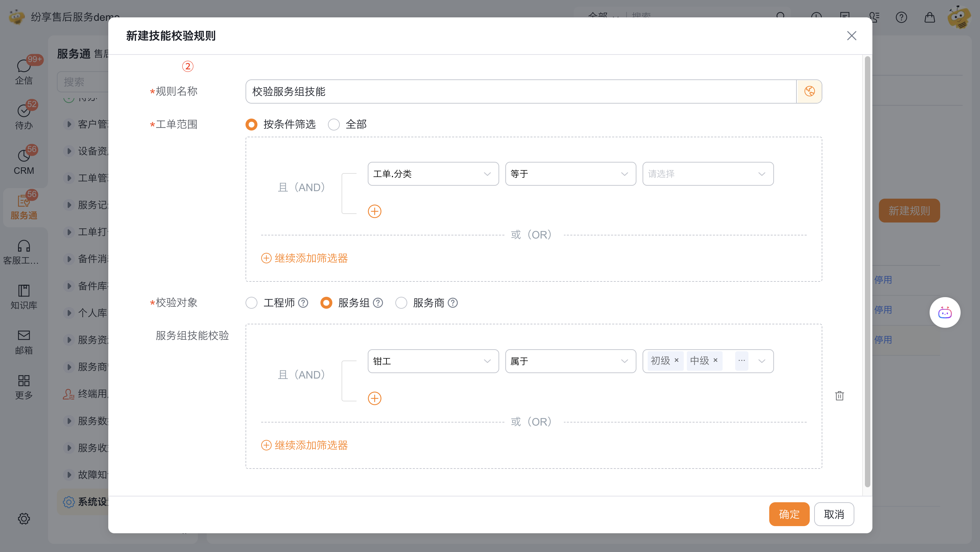Click the trash icon to delete skill filter
The image size is (980, 552).
(839, 396)
